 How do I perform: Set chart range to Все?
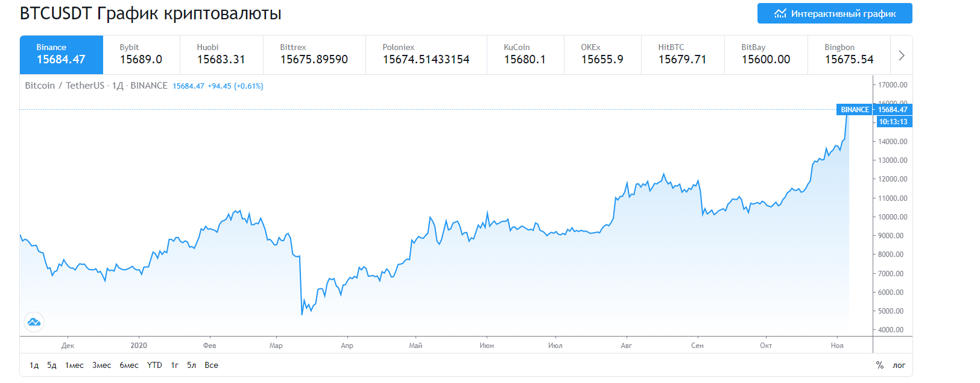[212, 365]
